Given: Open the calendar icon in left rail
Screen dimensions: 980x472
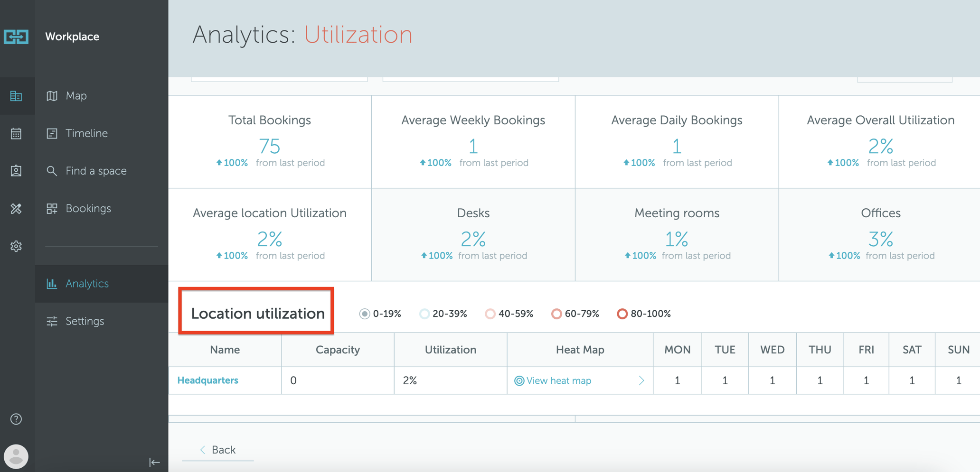Looking at the screenshot, I should tap(16, 134).
